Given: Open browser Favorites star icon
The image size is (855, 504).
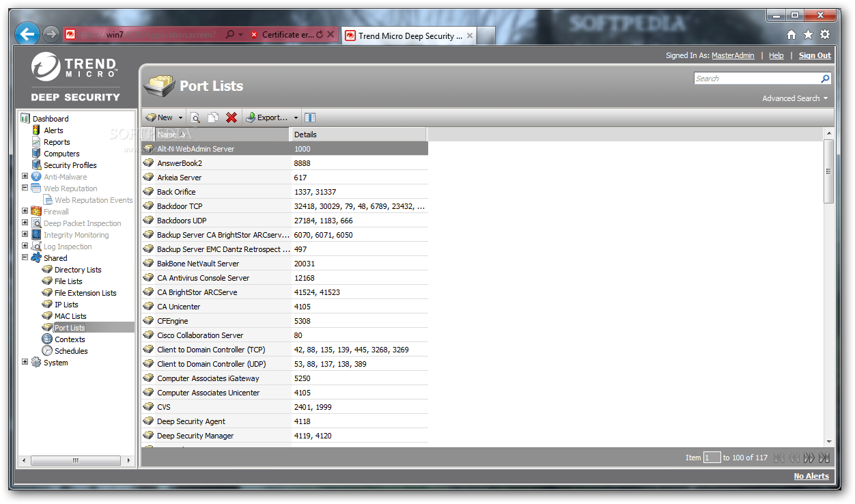Looking at the screenshot, I should click(x=808, y=34).
